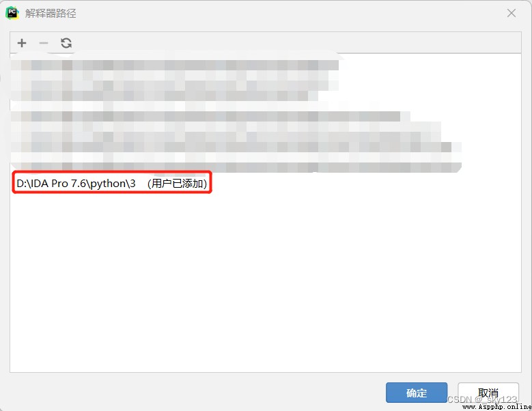
Task: Click the 解释器路径 title text
Action: click(x=51, y=14)
